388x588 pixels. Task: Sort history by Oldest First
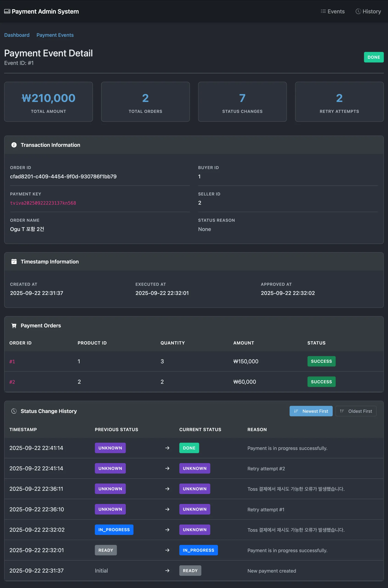356,411
